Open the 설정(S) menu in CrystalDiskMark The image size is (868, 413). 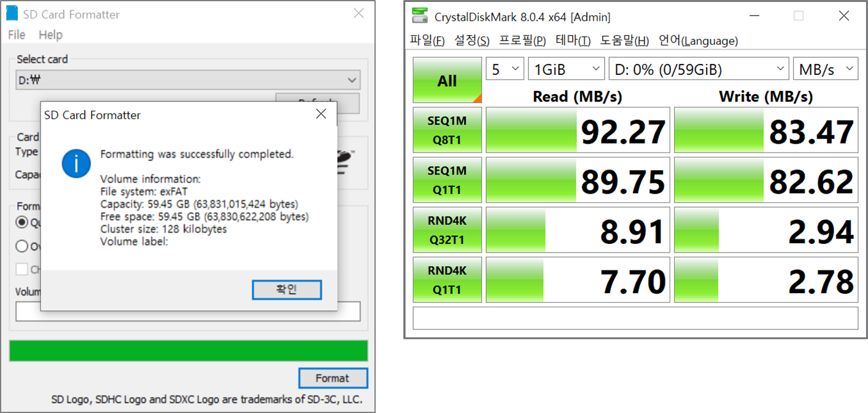click(x=472, y=41)
